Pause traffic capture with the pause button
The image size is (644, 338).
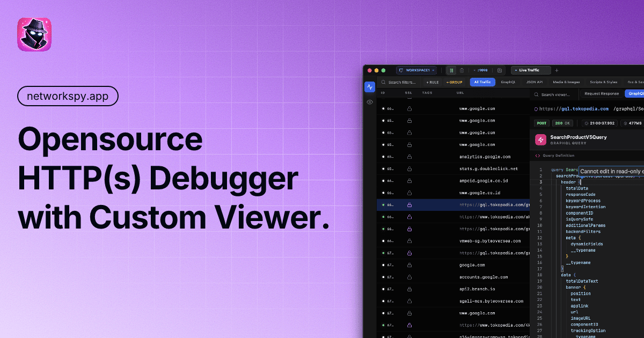point(451,70)
